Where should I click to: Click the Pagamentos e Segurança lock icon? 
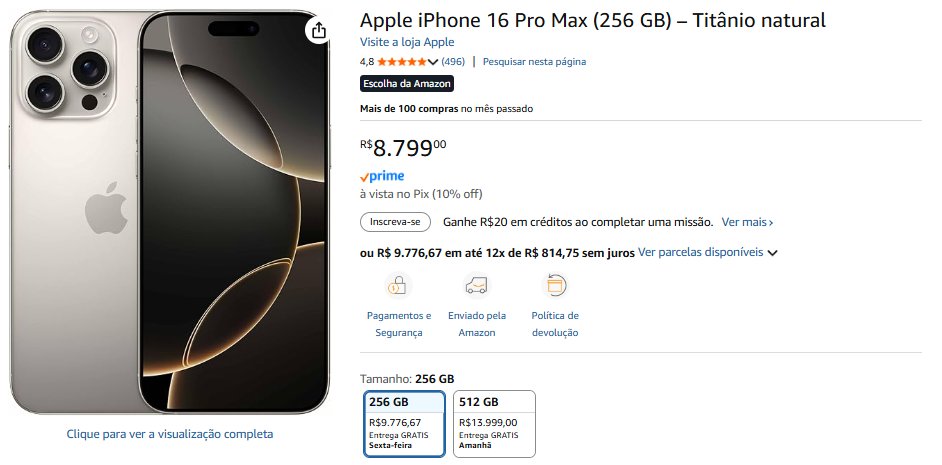click(399, 287)
